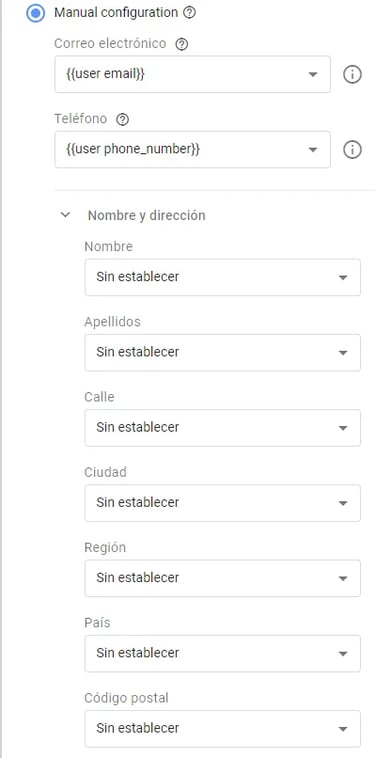The height and width of the screenshot is (758, 375).
Task: Open the Calle dropdown
Action: [222, 428]
